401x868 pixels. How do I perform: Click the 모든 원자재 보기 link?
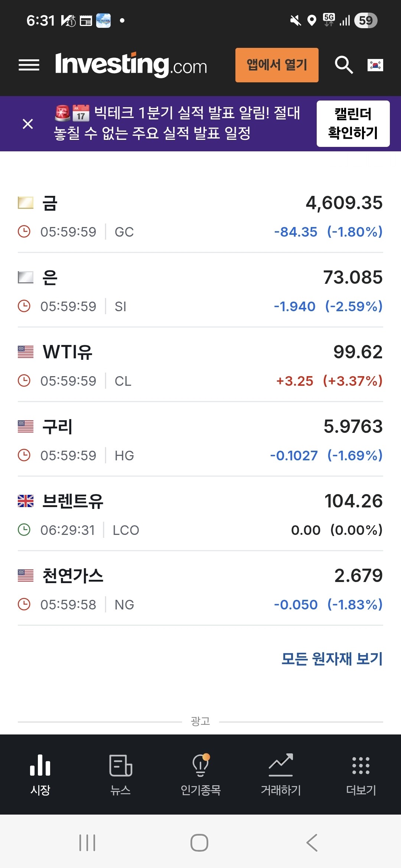pos(332,659)
